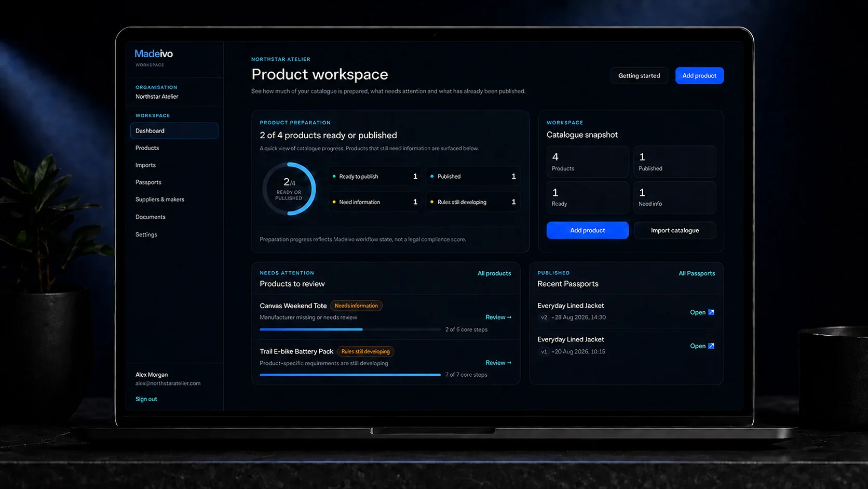Image resolution: width=868 pixels, height=489 pixels.
Task: Open Imports section
Action: [x=146, y=165]
